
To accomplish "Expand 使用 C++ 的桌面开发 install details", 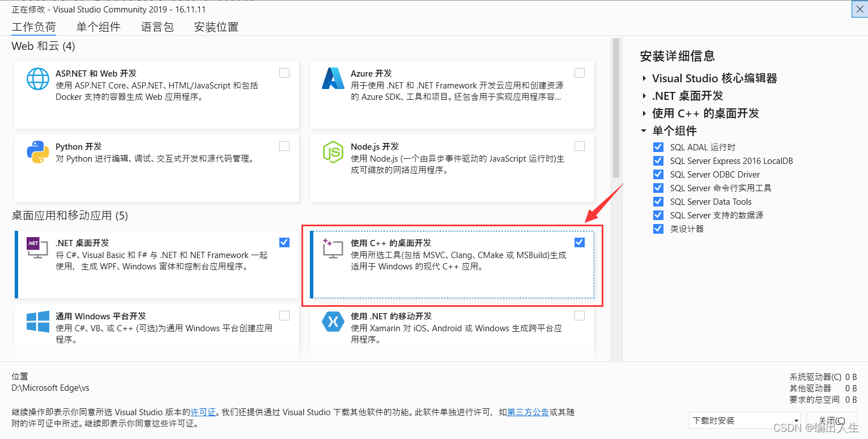I will pyautogui.click(x=644, y=114).
